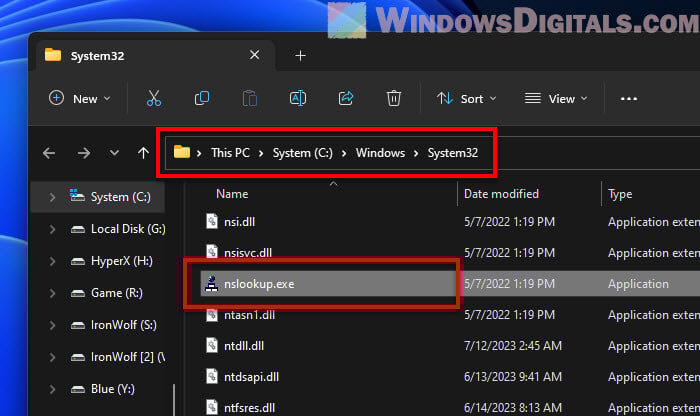The height and width of the screenshot is (416, 700).
Task: Select ntdll.dll file
Action: coord(244,346)
